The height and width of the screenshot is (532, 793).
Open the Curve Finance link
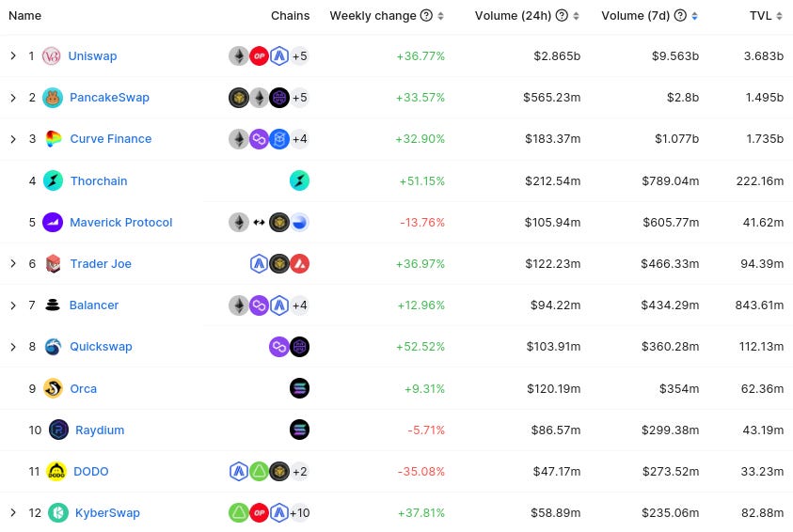pos(111,139)
